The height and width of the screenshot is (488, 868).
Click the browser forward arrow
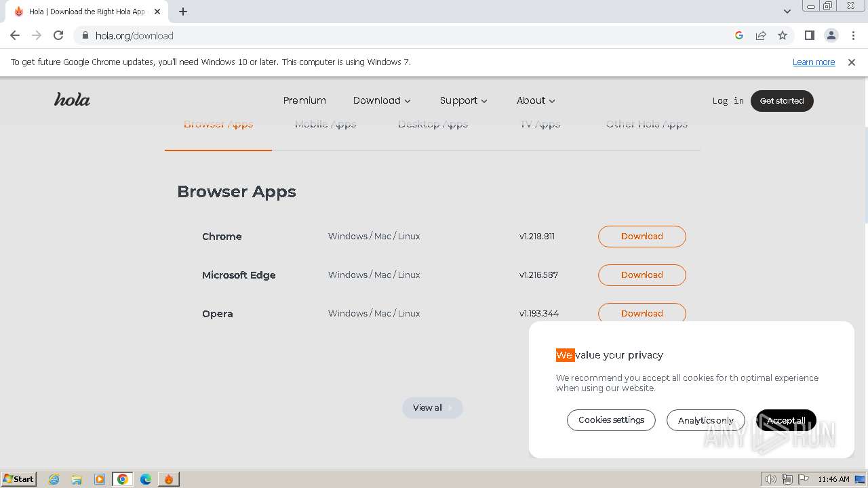click(37, 35)
